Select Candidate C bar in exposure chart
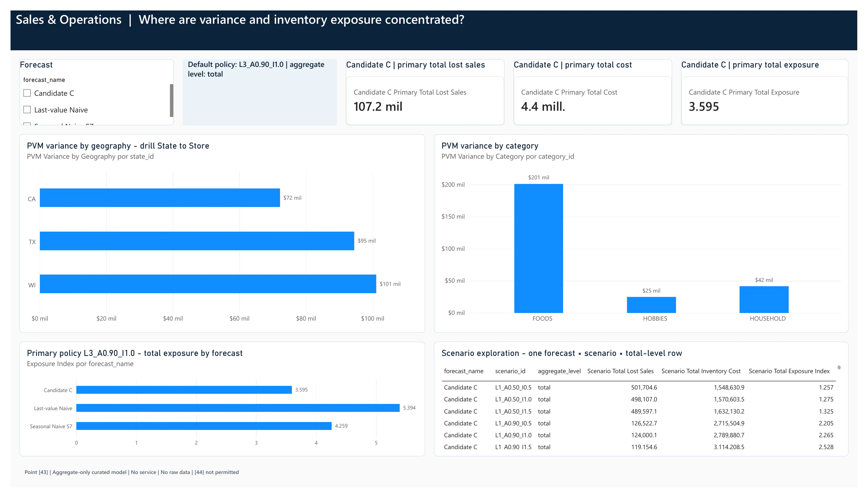The width and height of the screenshot is (868, 498). [184, 390]
